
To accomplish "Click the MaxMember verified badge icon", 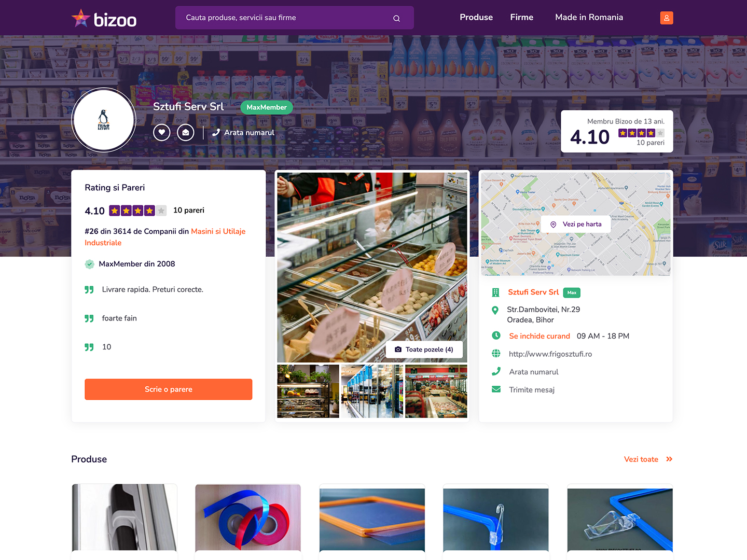I will (89, 264).
